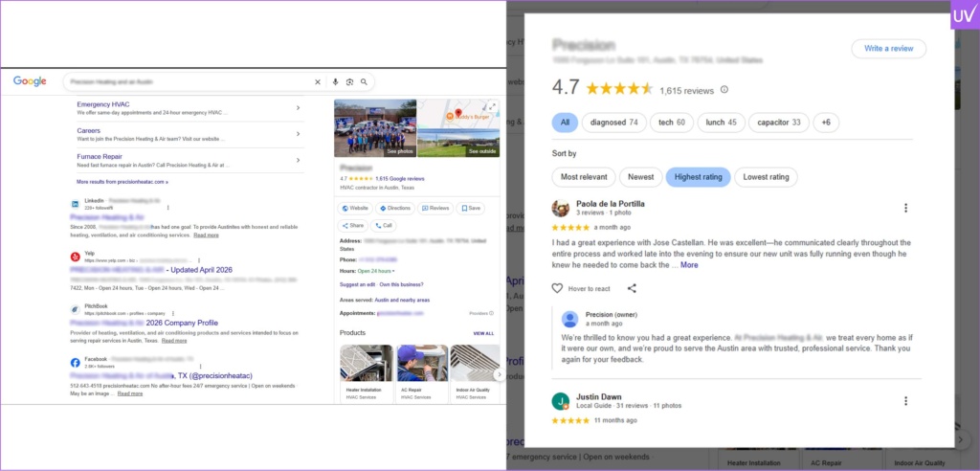Screen dimensions: 980x471
Task: Click the Directions button in business panel
Action: pos(395,208)
